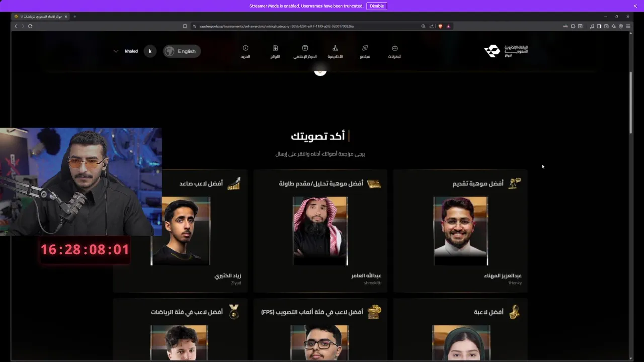This screenshot has height=362, width=644.
Task: Open Leo AI sparkle icon
Action: coord(614,26)
